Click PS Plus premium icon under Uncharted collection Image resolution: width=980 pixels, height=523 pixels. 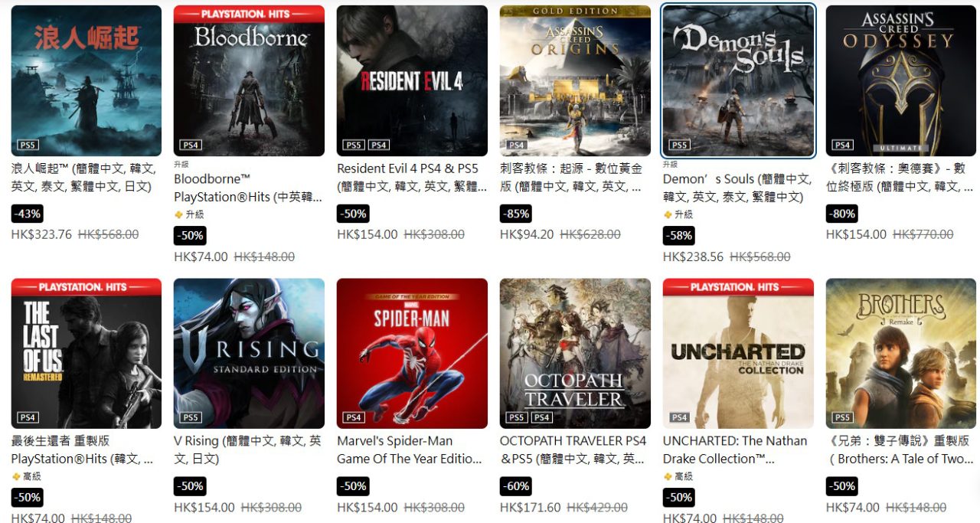tap(668, 476)
